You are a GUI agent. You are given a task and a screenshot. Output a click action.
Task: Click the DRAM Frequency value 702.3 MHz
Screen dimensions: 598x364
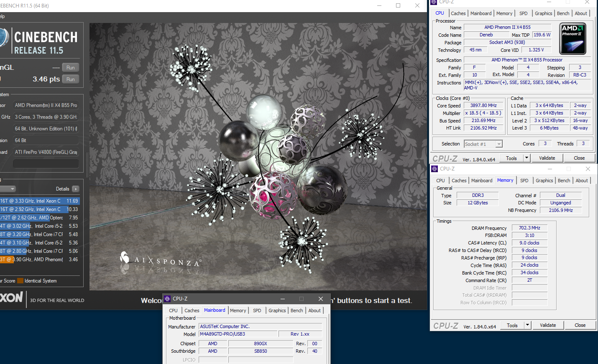click(x=529, y=228)
